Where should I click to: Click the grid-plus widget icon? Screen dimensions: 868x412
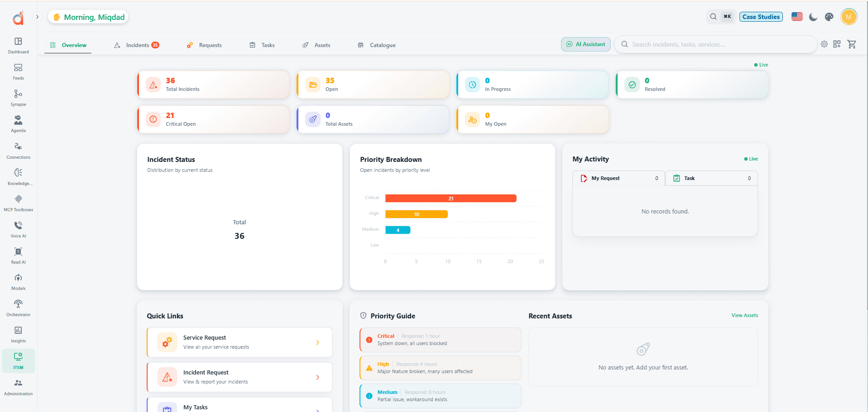pos(837,44)
